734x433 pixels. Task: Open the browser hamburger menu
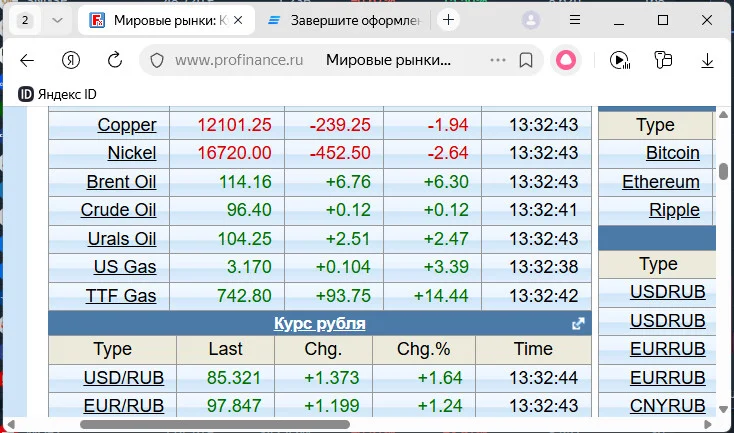click(x=575, y=20)
